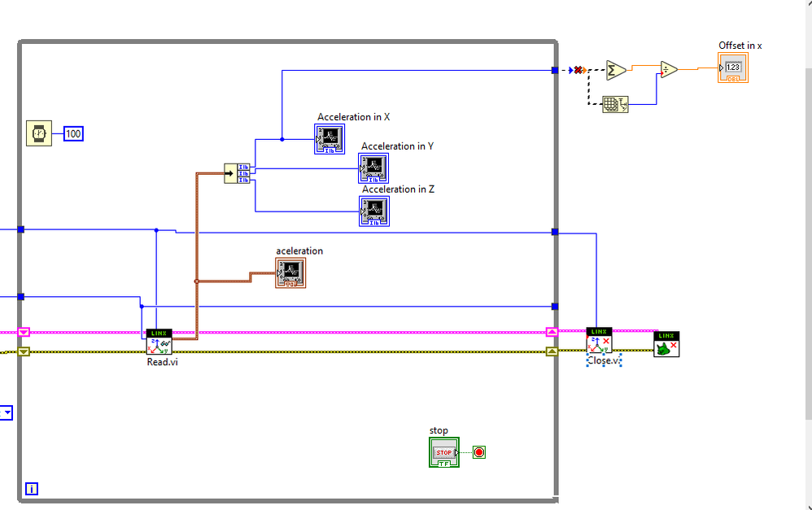812x510 pixels.
Task: Select the aceleration waveform chart terminal
Action: pyautogui.click(x=290, y=272)
